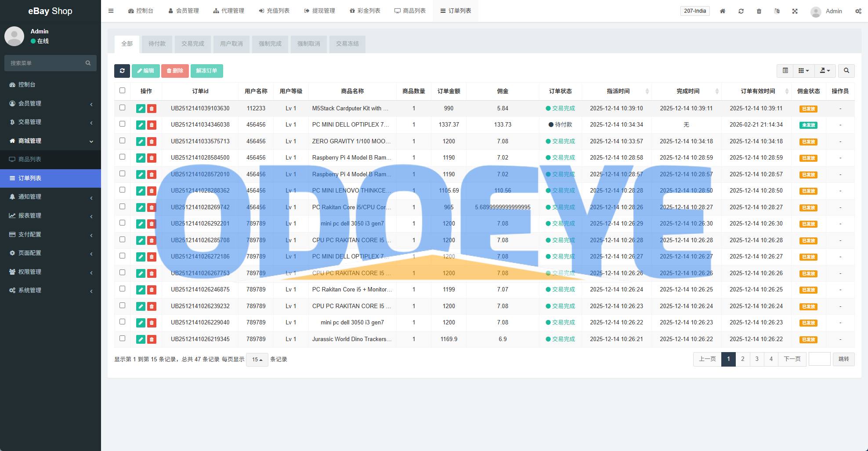Toggle fullscreen with the expand icon
868x451 pixels.
795,11
